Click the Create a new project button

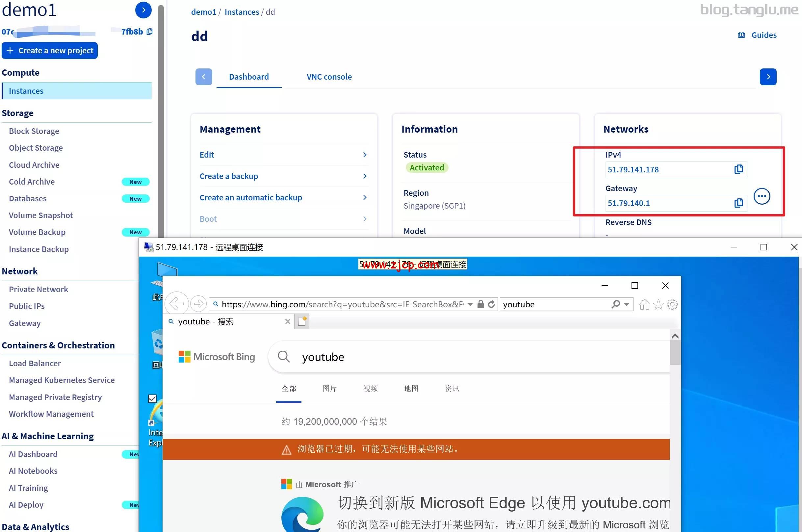coord(50,50)
